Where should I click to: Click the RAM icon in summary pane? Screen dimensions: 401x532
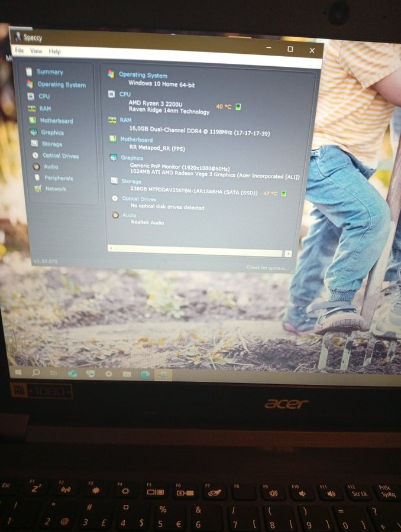(x=112, y=120)
